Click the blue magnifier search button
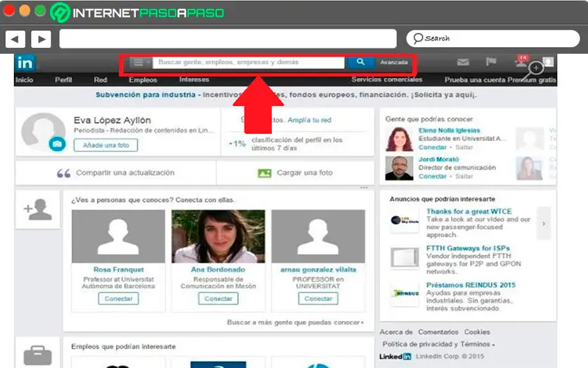Screen dimensions: 588x368 [360, 63]
